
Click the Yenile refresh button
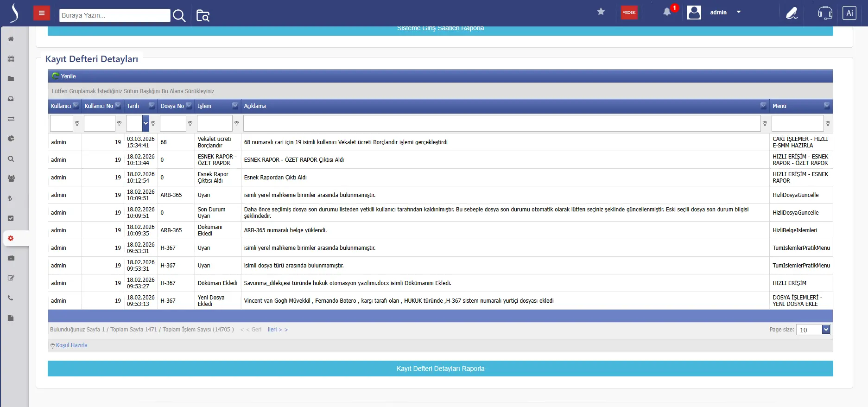pyautogui.click(x=64, y=76)
